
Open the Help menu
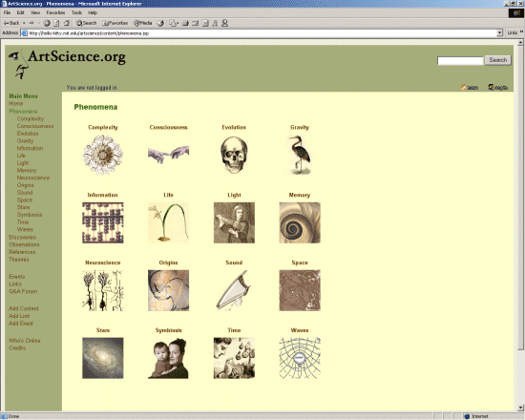pyautogui.click(x=93, y=12)
